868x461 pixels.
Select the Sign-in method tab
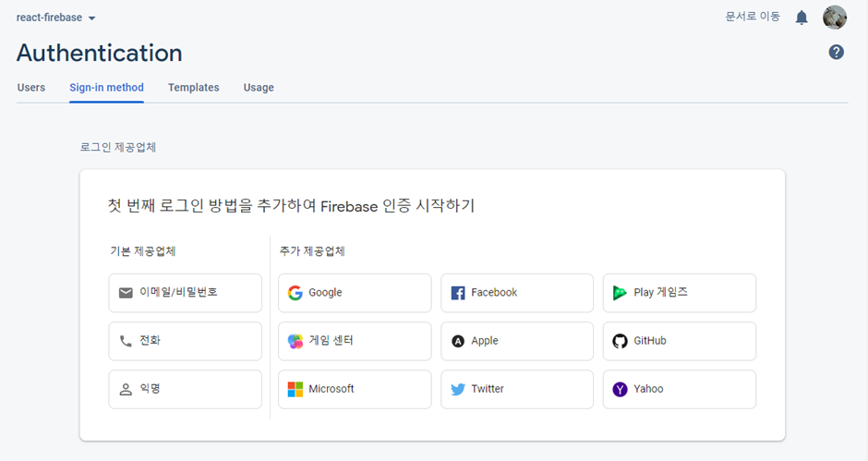pyautogui.click(x=106, y=88)
